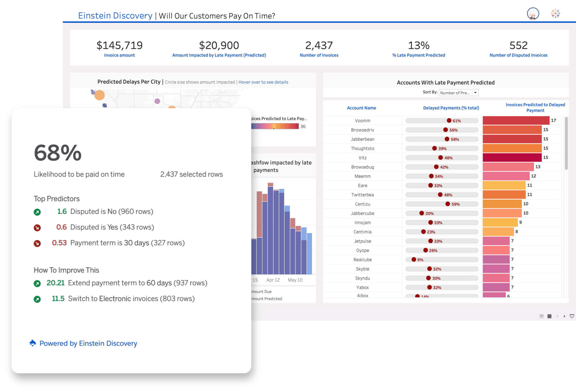Open Powered by Einstein Discovery link
The height and width of the screenshot is (392, 576).
coord(88,343)
